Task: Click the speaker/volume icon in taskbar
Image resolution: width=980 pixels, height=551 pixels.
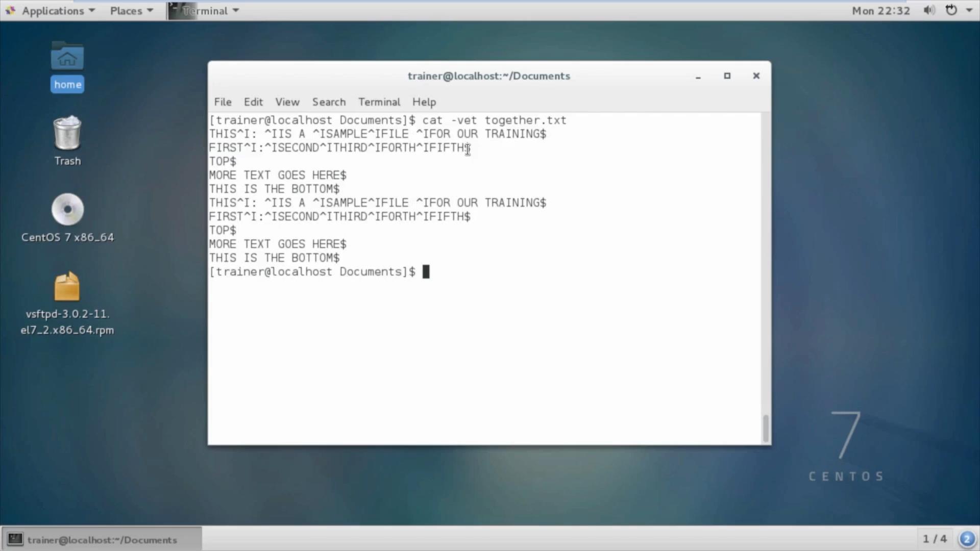Action: (929, 10)
